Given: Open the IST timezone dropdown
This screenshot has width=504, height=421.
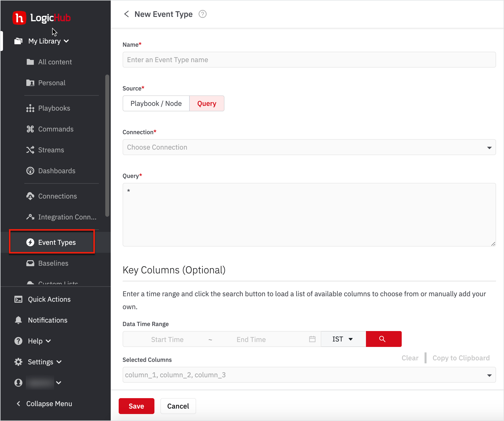Looking at the screenshot, I should point(343,339).
